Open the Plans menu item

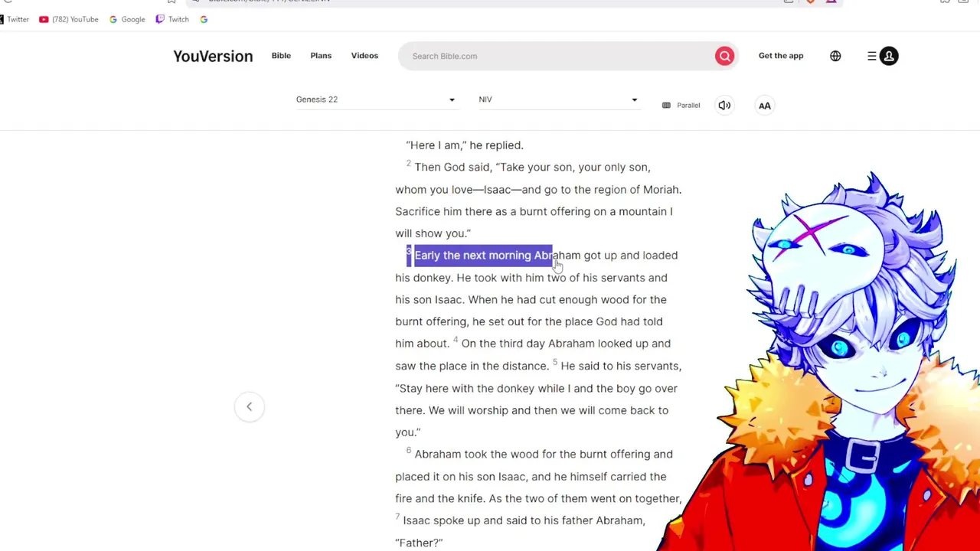[321, 56]
